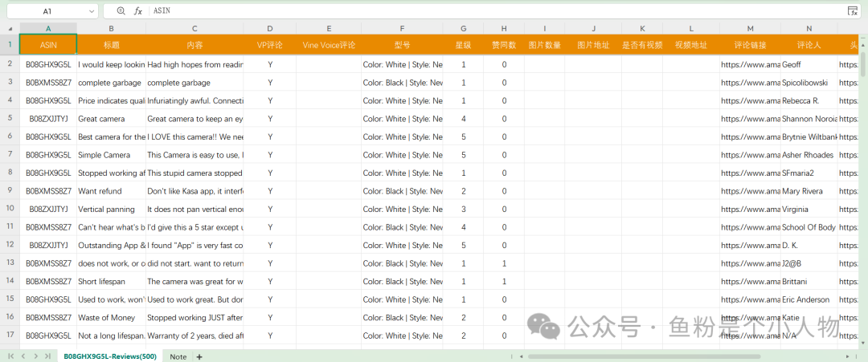The image size is (868, 362).
Task: Open the insert function fx icon
Action: point(138,10)
